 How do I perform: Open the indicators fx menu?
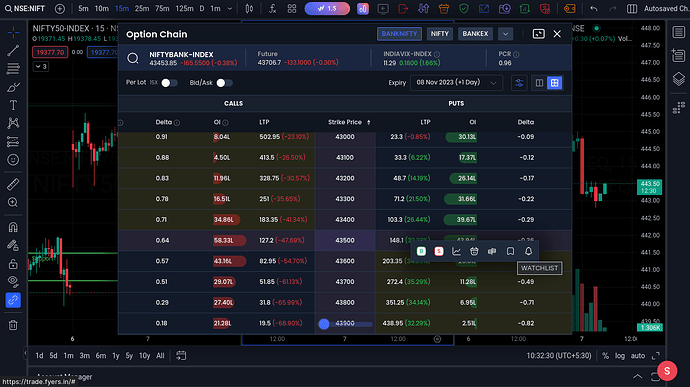pos(272,8)
